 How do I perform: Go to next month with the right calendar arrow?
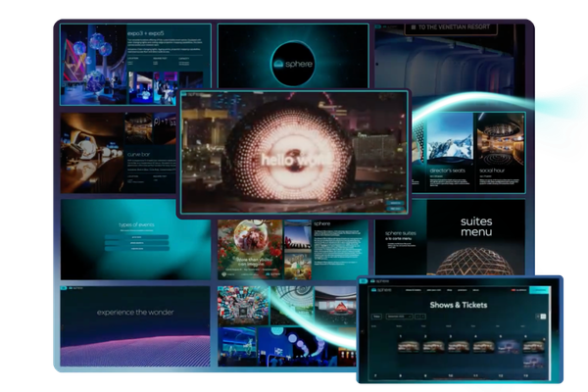(423, 317)
